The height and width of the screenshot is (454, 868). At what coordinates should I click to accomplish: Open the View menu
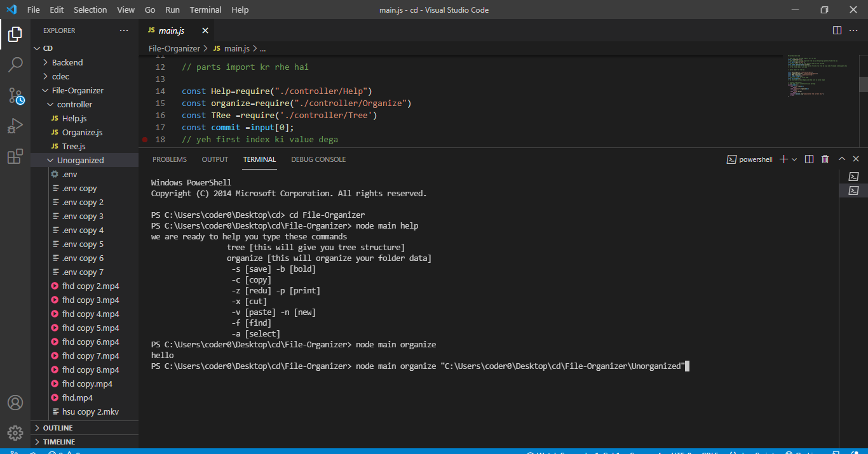(x=126, y=10)
